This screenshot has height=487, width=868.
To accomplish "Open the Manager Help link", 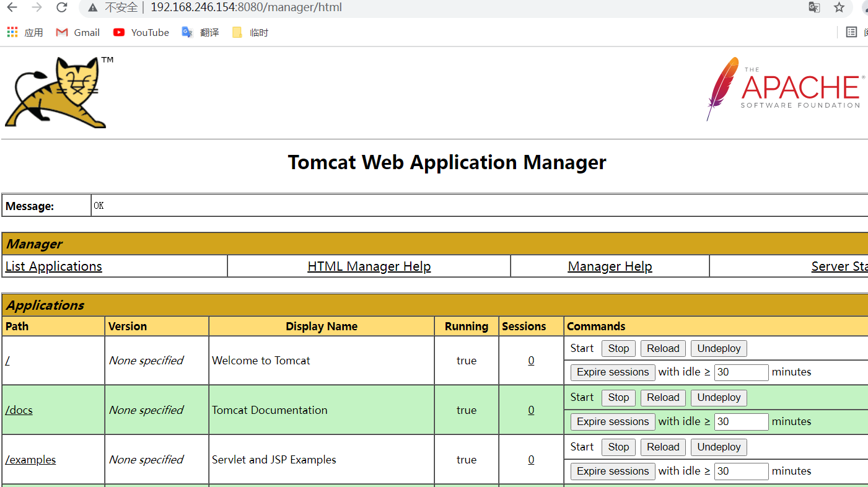I will click(610, 266).
